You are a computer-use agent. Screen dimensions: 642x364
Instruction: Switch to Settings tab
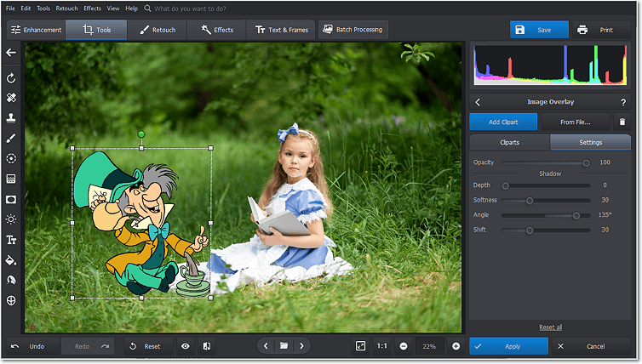pyautogui.click(x=590, y=142)
